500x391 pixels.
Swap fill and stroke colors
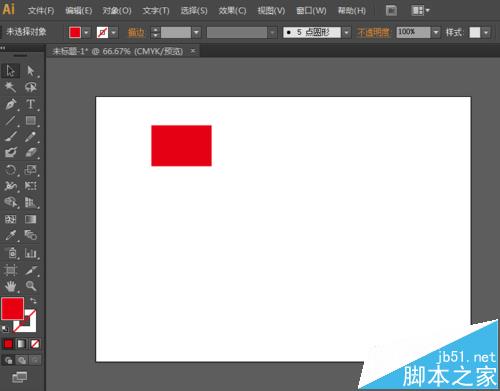point(33,301)
